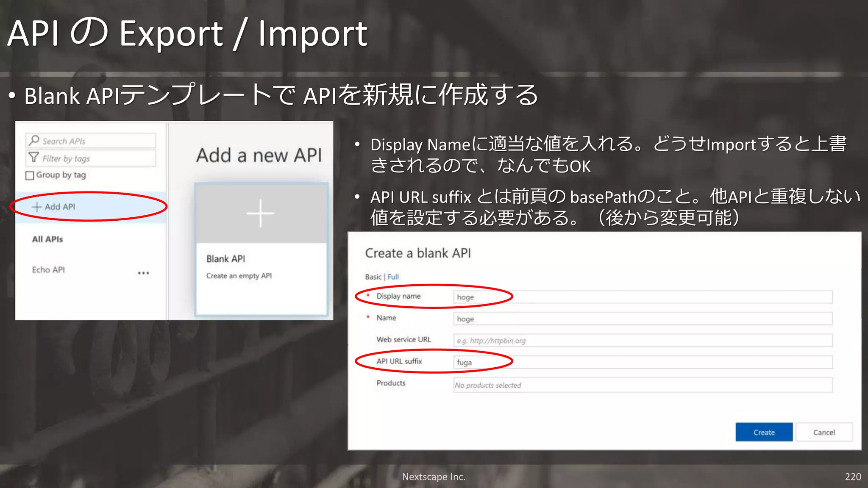Viewport: 868px width, 488px height.
Task: Toggle the Group by tag checkbox
Action: [x=30, y=175]
